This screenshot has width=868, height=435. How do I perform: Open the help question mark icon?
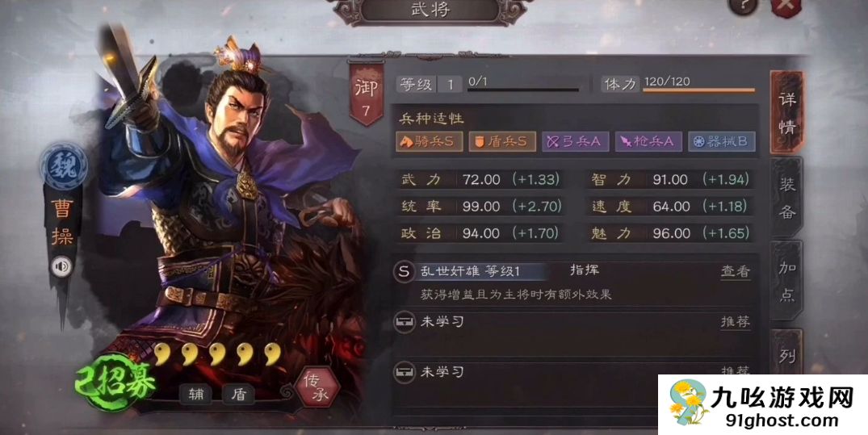click(x=742, y=6)
